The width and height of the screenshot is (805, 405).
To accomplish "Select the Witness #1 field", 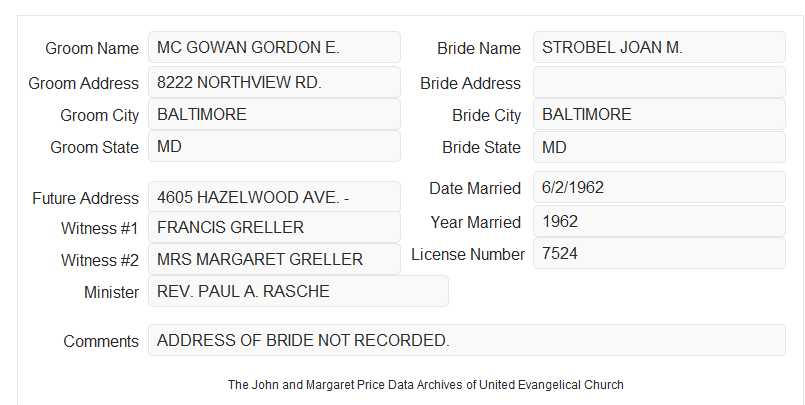I will coord(274,227).
